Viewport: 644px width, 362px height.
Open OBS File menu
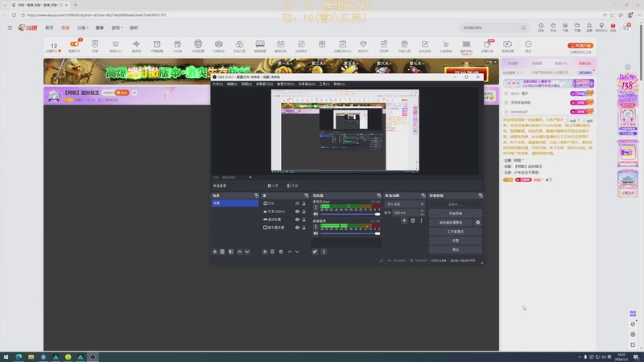pyautogui.click(x=217, y=84)
